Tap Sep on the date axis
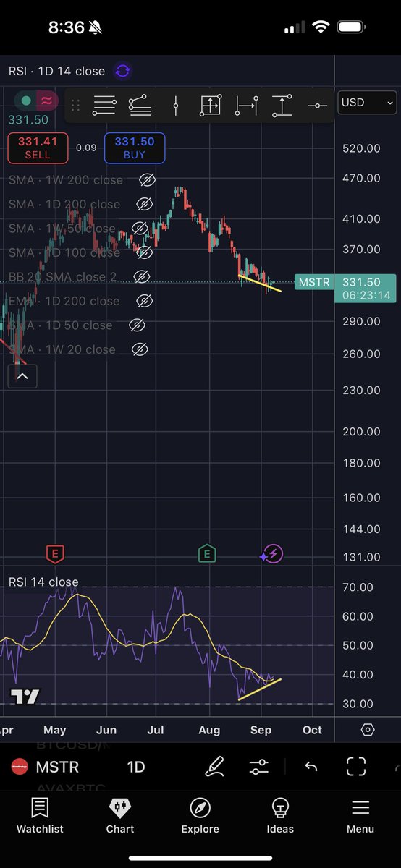This screenshot has height=868, width=401. 261,730
